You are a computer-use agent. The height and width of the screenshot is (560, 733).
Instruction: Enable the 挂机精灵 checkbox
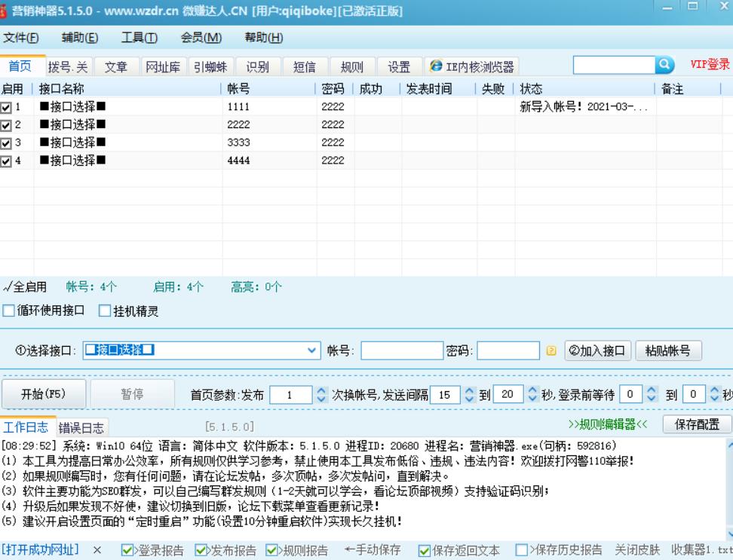click(105, 311)
